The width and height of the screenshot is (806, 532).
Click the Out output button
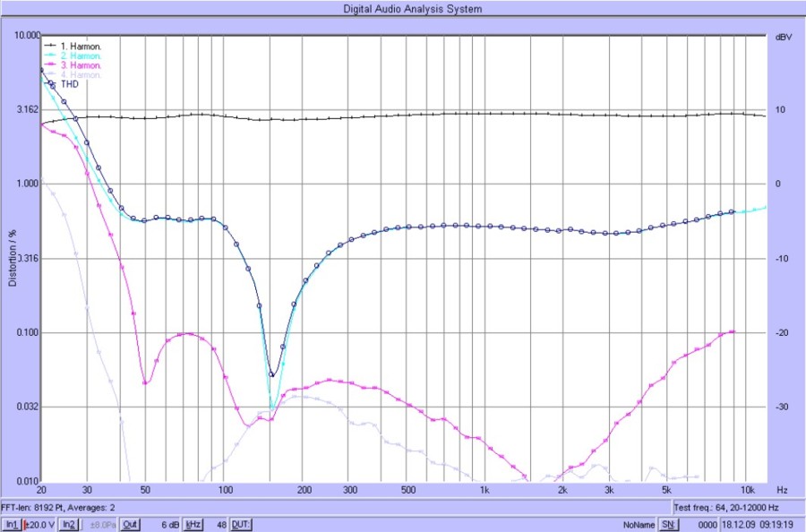coord(130,524)
